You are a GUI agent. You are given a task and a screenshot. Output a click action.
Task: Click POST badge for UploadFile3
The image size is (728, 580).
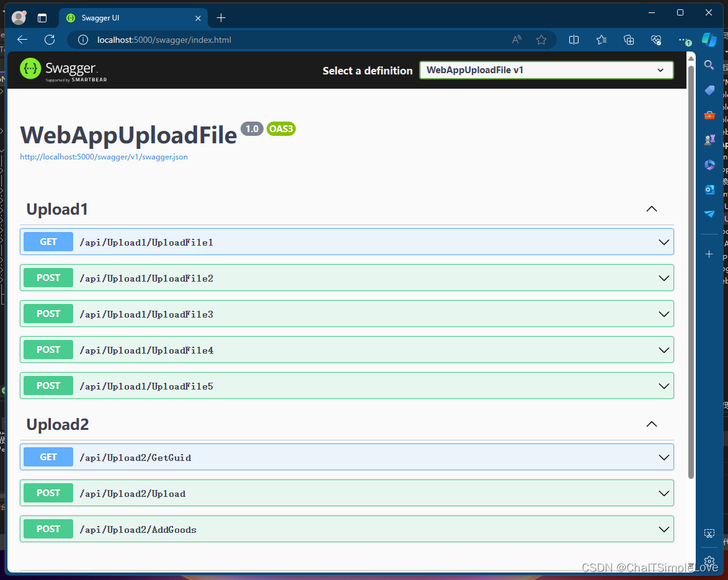(x=48, y=313)
